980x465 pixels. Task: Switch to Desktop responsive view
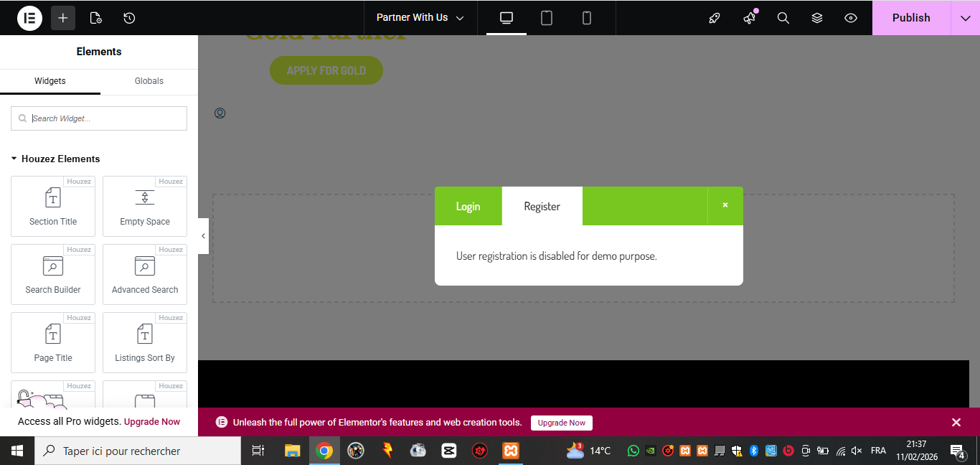507,18
